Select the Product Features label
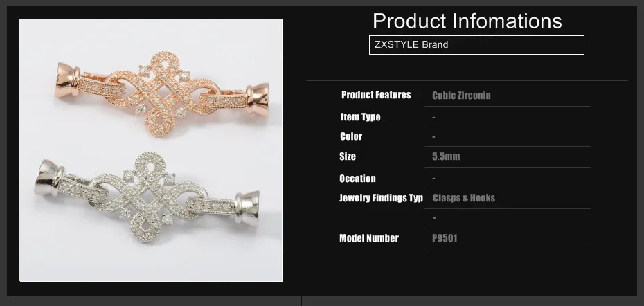Screen dimensions: 644x306 [376, 95]
